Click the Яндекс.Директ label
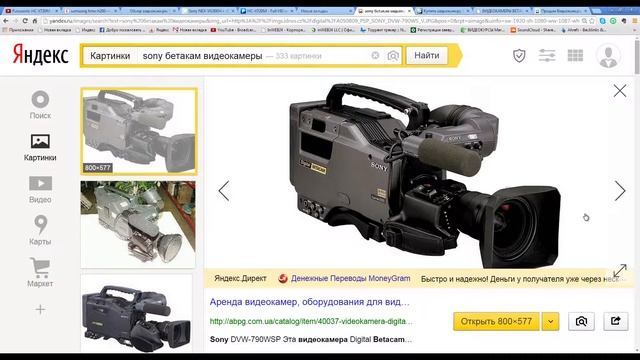640x360 pixels. pos(240,278)
